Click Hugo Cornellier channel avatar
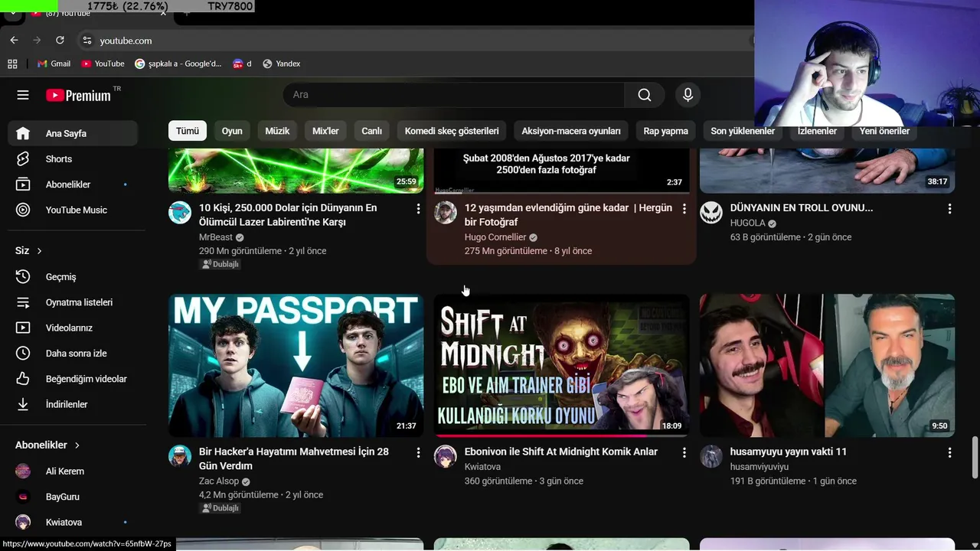 (x=446, y=213)
